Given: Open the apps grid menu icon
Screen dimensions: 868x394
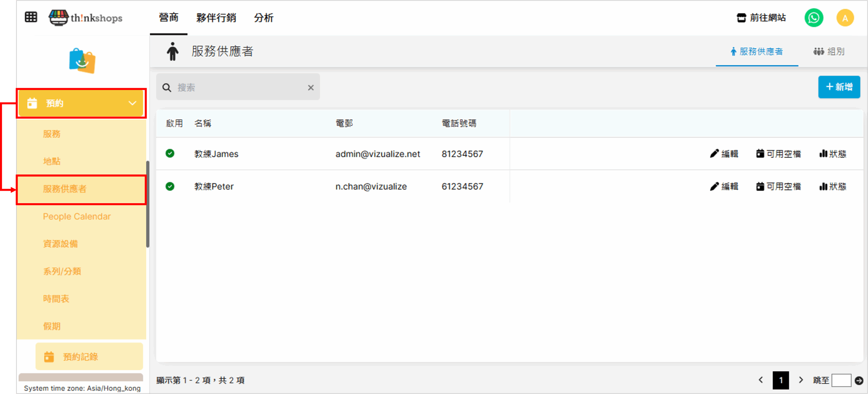Looking at the screenshot, I should [x=31, y=17].
